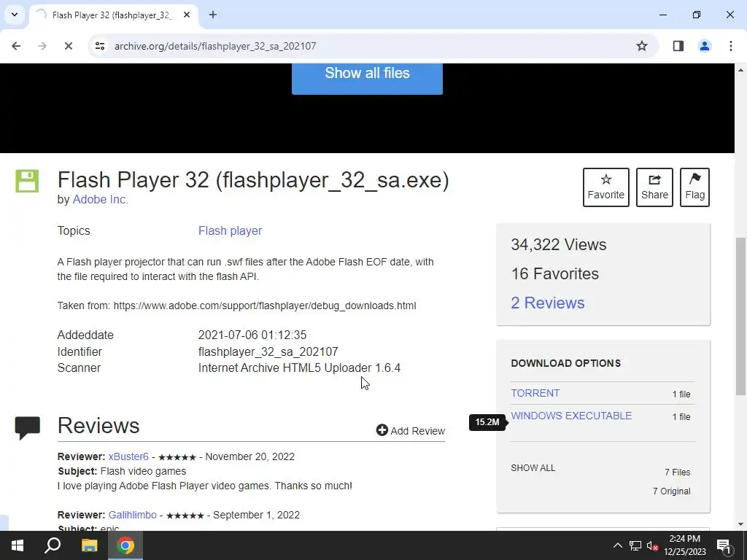The width and height of the screenshot is (747, 560).
Task: Stop loading the page
Action: point(68,46)
